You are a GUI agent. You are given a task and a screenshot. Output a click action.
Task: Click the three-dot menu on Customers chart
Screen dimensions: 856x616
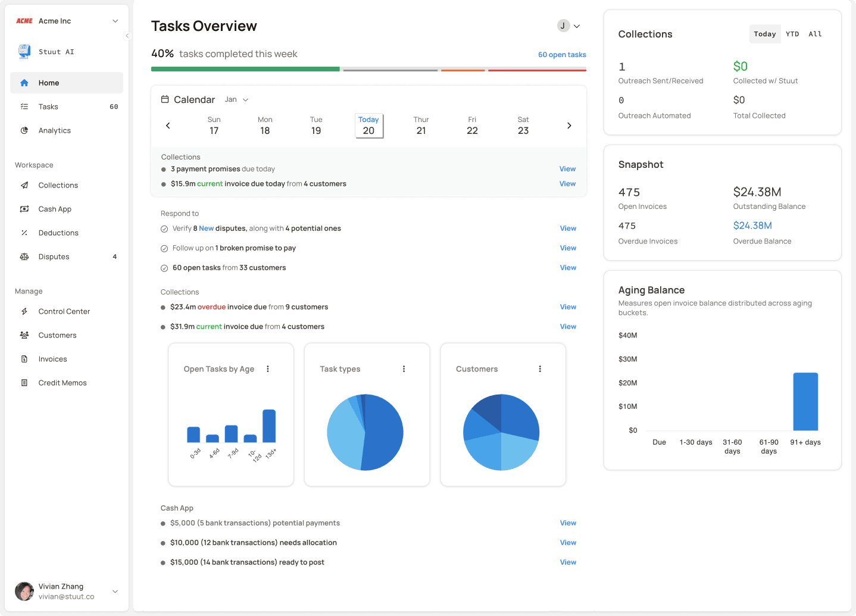tap(540, 369)
